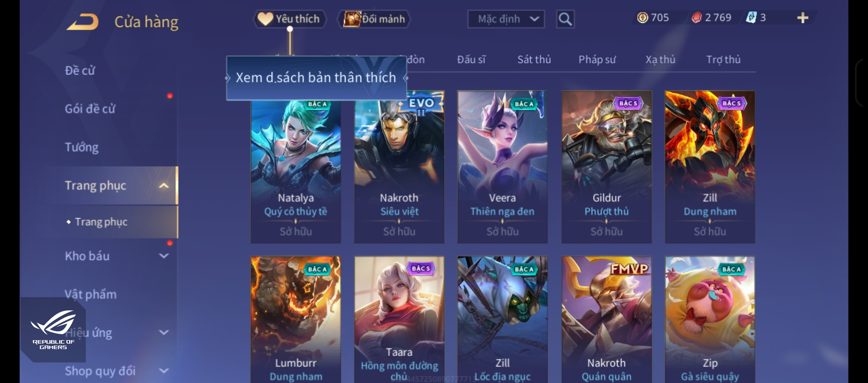Switch to the Pháp sư tab
Image resolution: width=868 pixels, height=383 pixels.
tap(597, 60)
